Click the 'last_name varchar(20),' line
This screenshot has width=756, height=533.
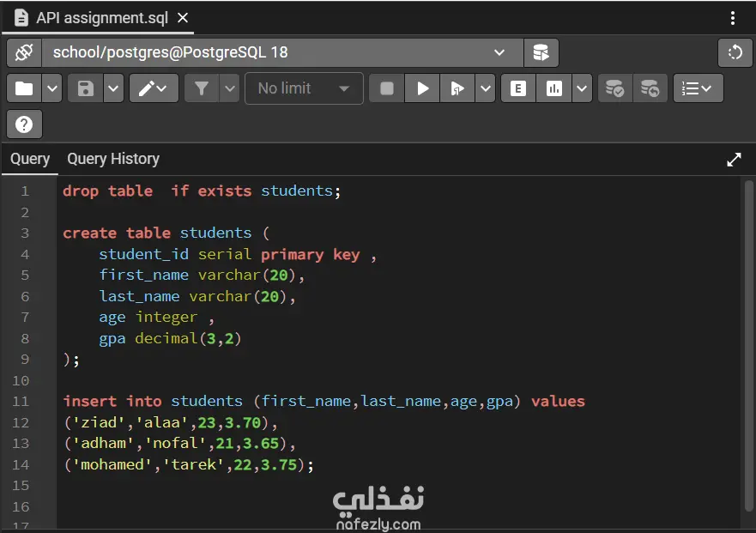point(197,297)
